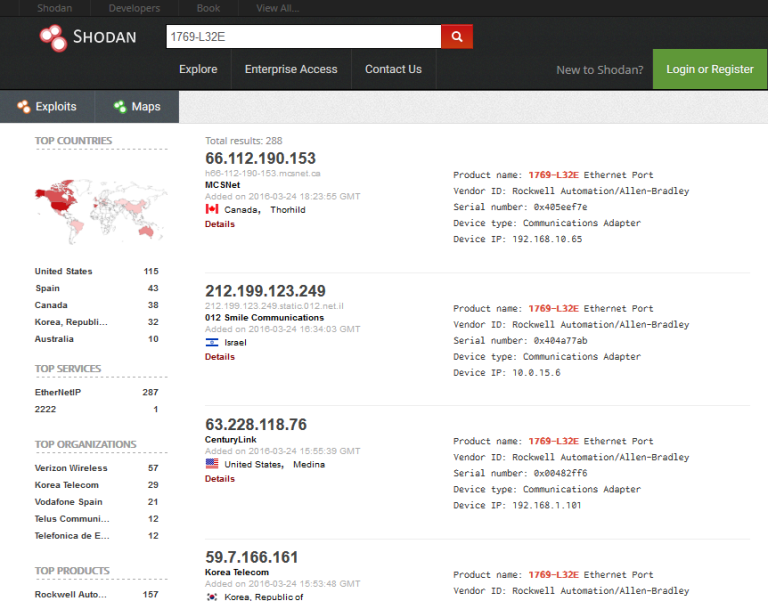The image size is (768, 601).
Task: Open the Exploits section
Action: pos(47,106)
